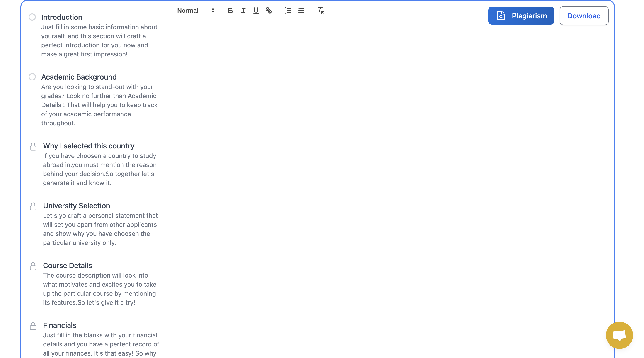Underline the selected text
The image size is (644, 358).
tap(256, 10)
